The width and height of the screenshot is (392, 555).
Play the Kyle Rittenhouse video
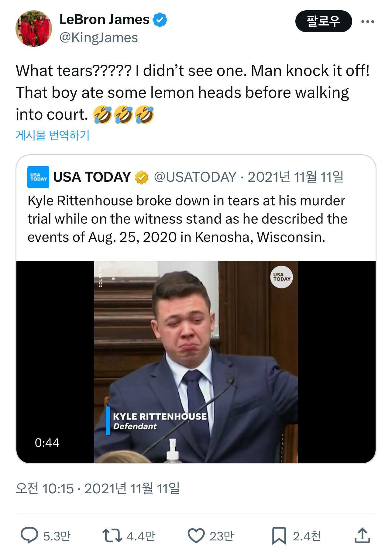[x=196, y=361]
